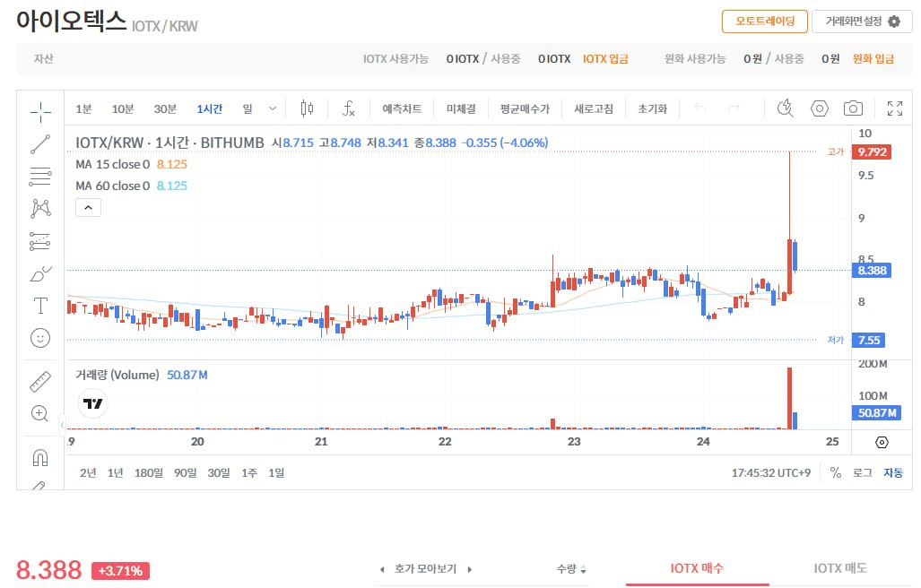Toggle the 자동 (auto) scale
Viewport: 921px width, 588px height.
892,472
